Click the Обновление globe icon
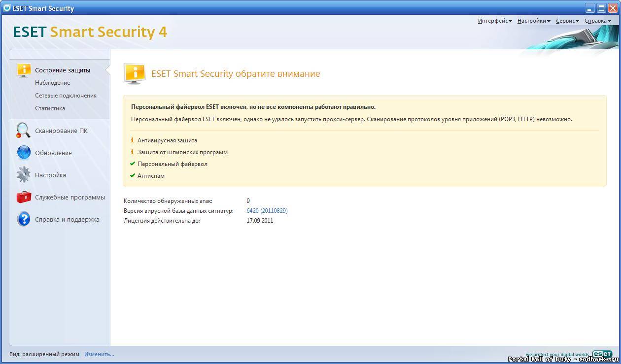This screenshot has width=621, height=364. pyautogui.click(x=24, y=153)
